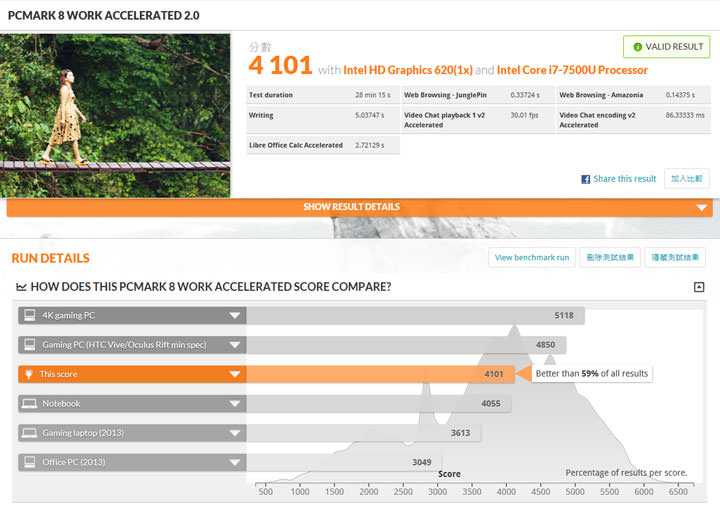The height and width of the screenshot is (510, 720).
Task: Click the 加入比較 button
Action: 686,179
